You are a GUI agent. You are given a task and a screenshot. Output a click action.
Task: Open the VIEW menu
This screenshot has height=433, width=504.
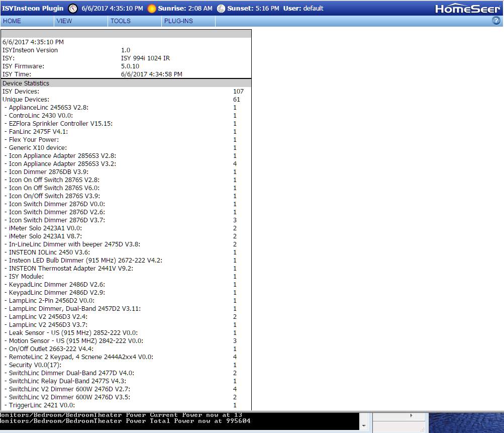[x=81, y=21]
